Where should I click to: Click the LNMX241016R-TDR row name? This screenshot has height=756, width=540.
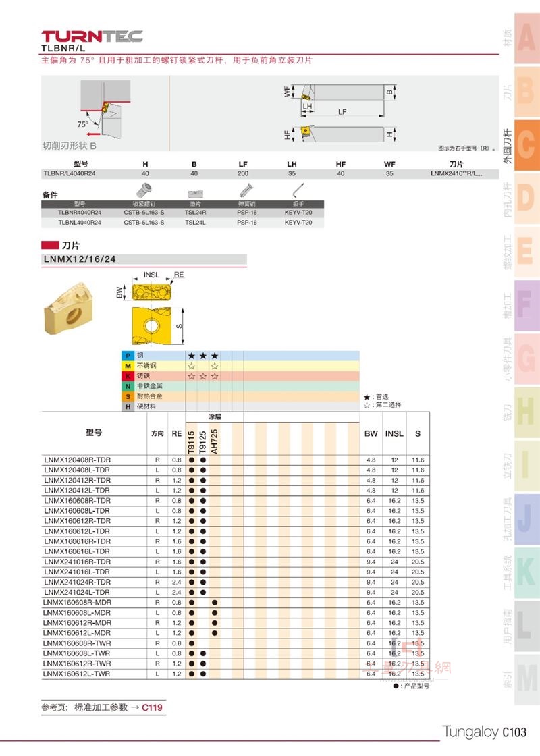pos(77,562)
